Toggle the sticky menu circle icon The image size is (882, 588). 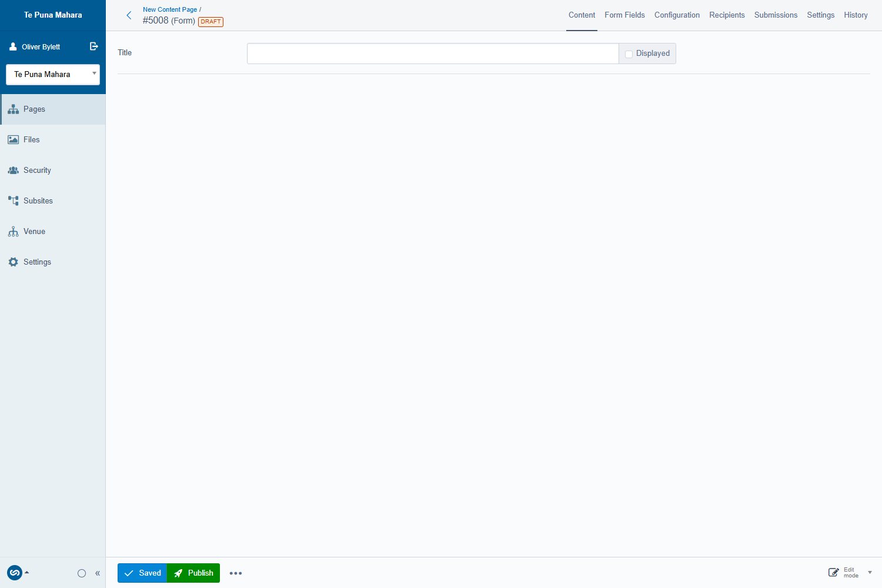click(82, 573)
